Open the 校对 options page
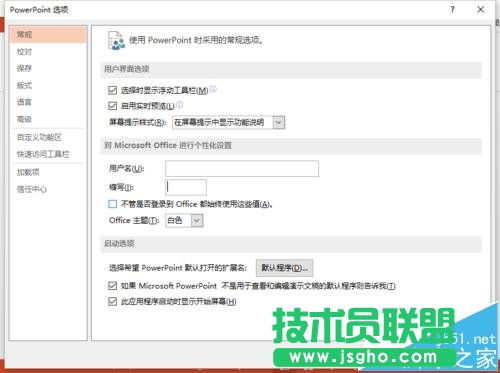This screenshot has width=500, height=373. [25, 52]
